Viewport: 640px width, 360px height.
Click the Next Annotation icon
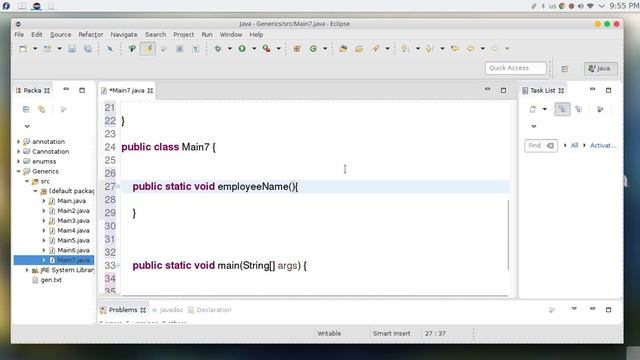coord(405,49)
